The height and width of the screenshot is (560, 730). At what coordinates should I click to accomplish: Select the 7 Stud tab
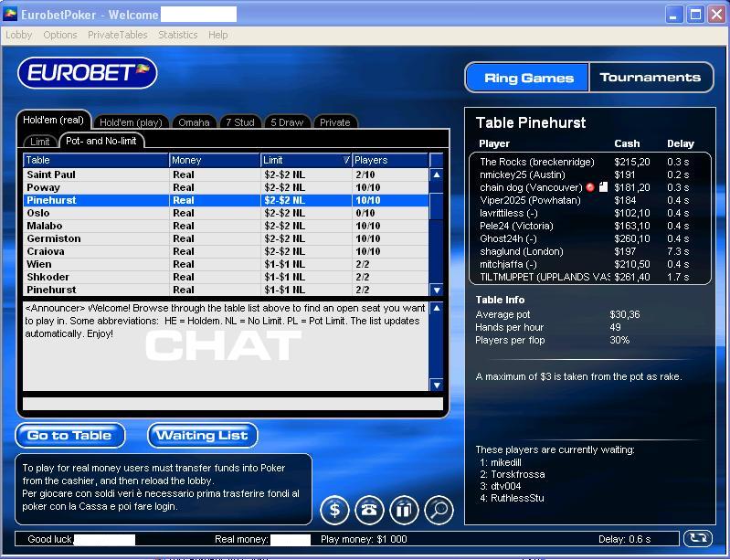(240, 122)
